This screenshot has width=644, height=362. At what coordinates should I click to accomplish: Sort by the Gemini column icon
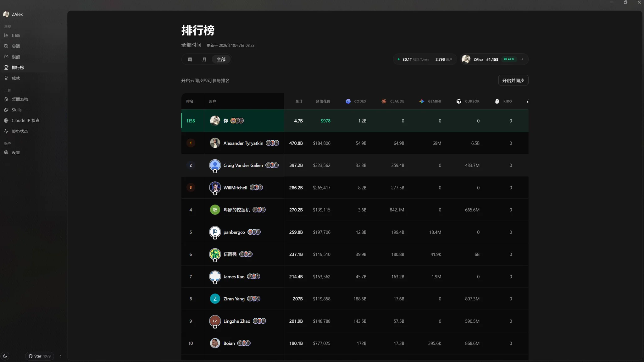(422, 101)
